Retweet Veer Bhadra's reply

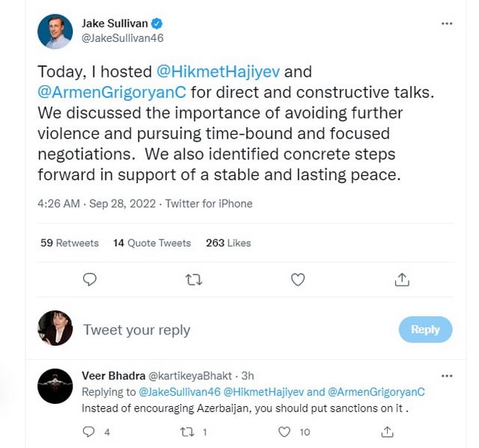pos(187,432)
